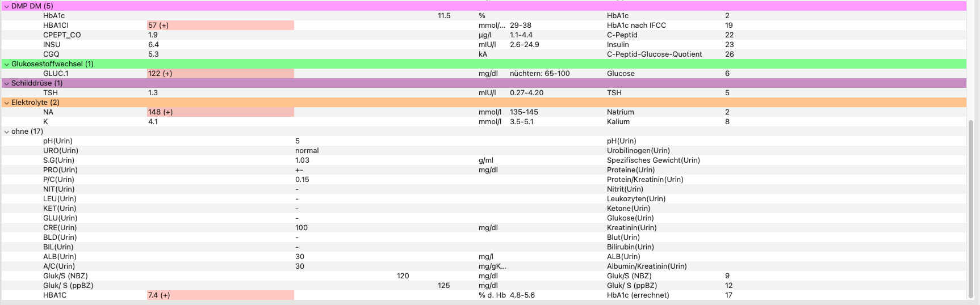Select the CGQ quotient row
The width and height of the screenshot is (980, 305).
click(x=483, y=54)
